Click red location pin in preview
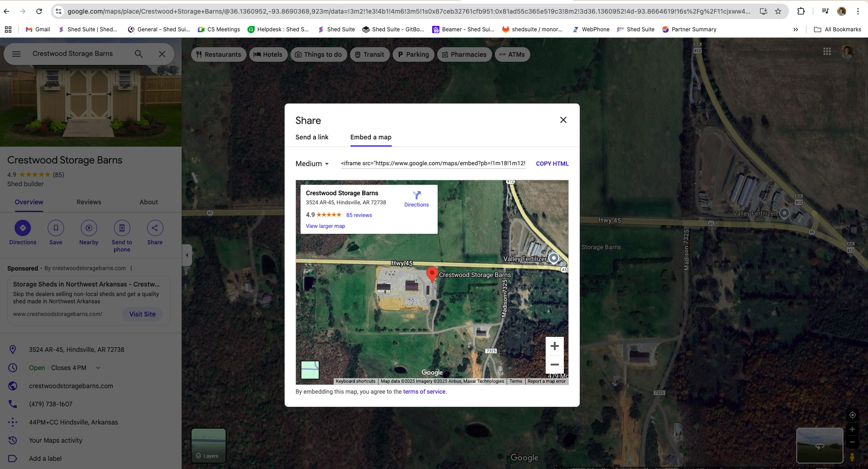868x469 pixels. [432, 274]
